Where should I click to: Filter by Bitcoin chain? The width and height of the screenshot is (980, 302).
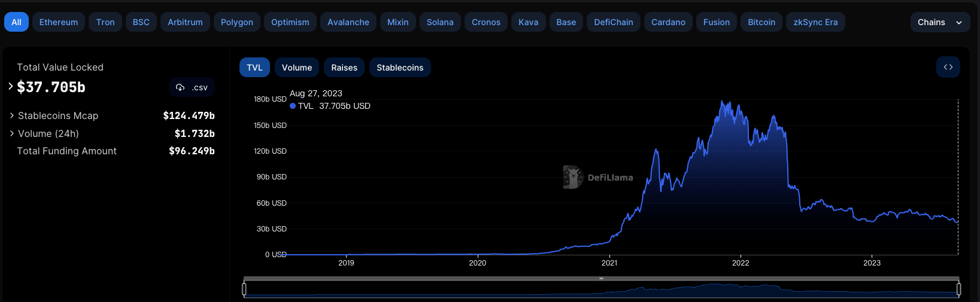(761, 22)
